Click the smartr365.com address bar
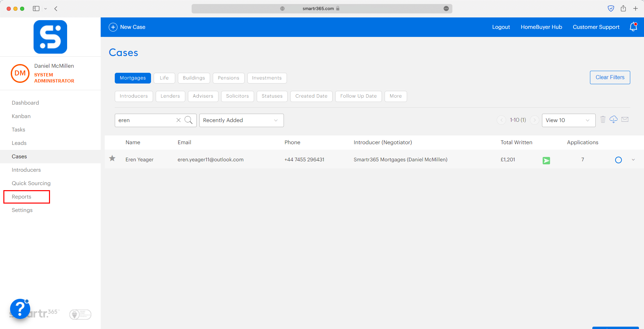The width and height of the screenshot is (644, 329). pos(322,9)
